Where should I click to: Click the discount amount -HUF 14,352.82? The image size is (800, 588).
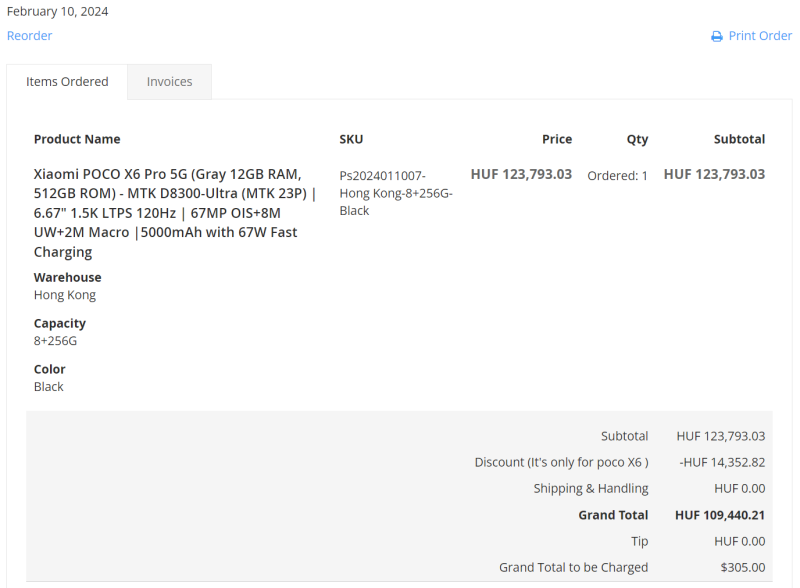721,462
